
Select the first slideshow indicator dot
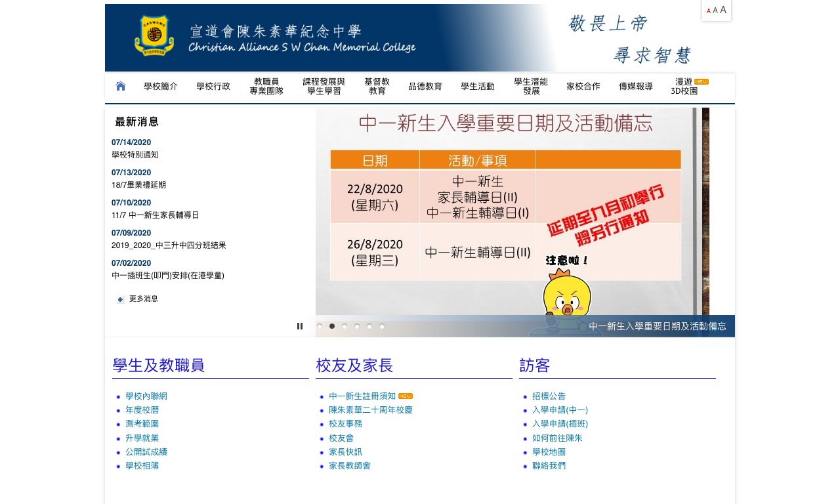pyautogui.click(x=320, y=326)
